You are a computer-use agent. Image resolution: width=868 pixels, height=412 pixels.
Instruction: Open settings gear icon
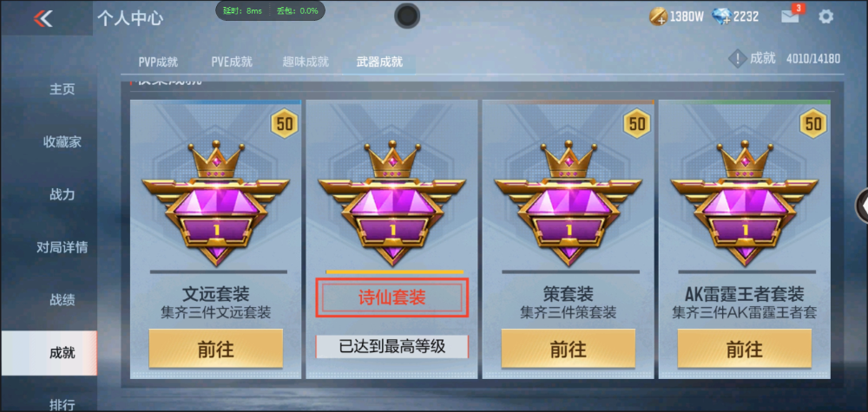(826, 16)
